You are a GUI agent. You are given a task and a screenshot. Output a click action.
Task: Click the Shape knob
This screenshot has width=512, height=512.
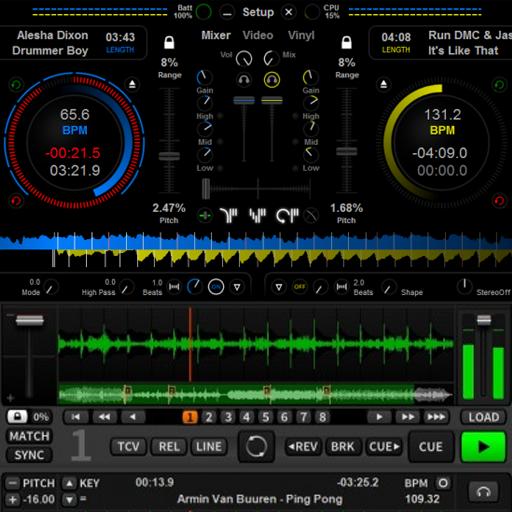pyautogui.click(x=389, y=287)
